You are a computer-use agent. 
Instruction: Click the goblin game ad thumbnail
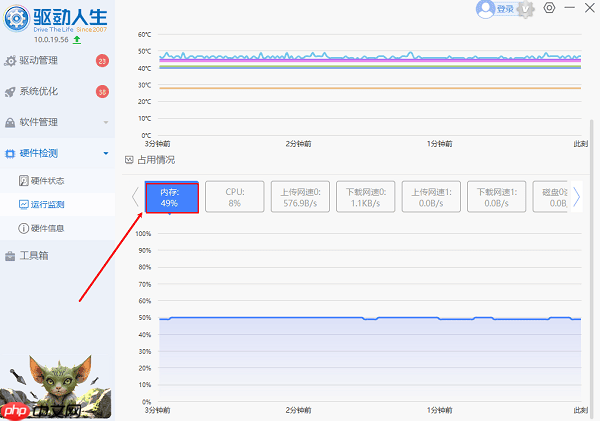[x=55, y=387]
